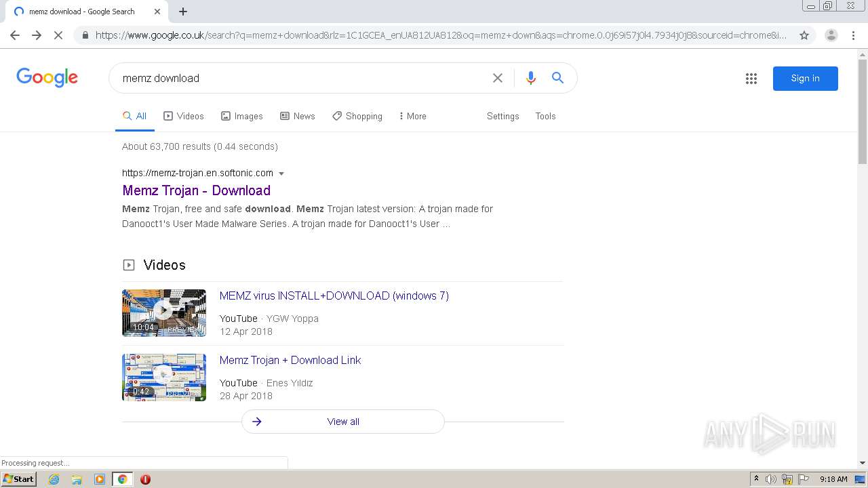Click the browser back arrow

(x=15, y=35)
